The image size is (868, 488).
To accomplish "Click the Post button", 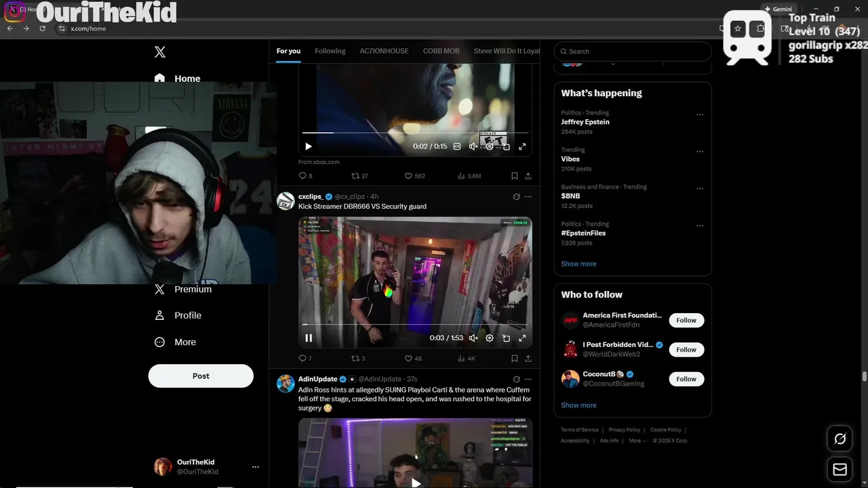I will (x=201, y=376).
